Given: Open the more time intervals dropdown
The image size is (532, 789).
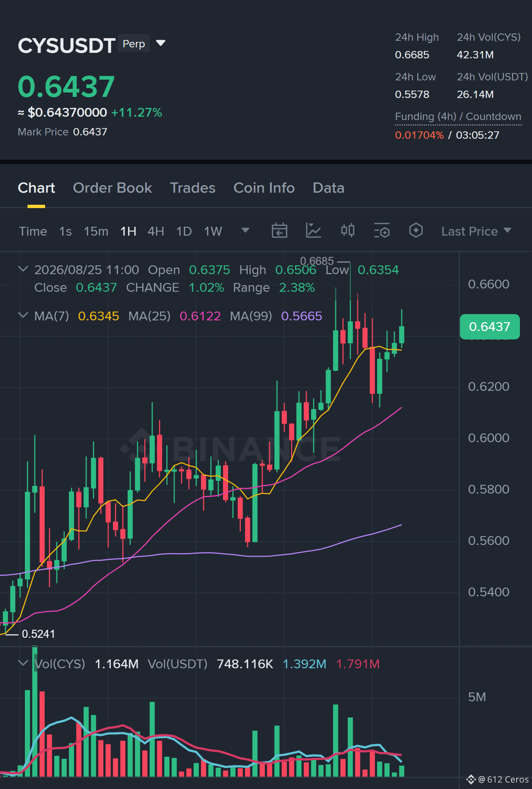Looking at the screenshot, I should click(245, 230).
